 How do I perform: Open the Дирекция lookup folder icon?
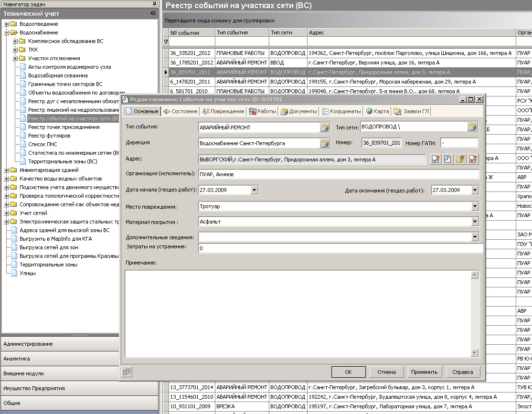point(325,143)
